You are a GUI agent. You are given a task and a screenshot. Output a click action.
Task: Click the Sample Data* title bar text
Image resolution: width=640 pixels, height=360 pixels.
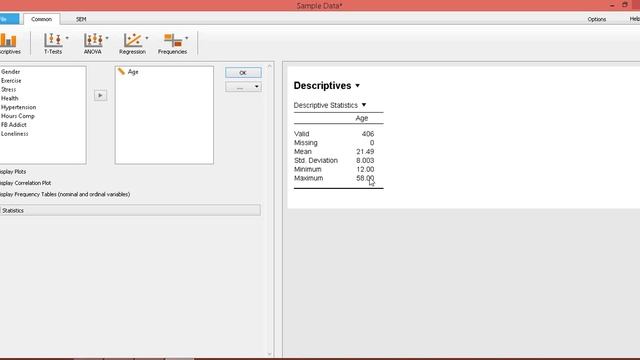[x=320, y=6]
